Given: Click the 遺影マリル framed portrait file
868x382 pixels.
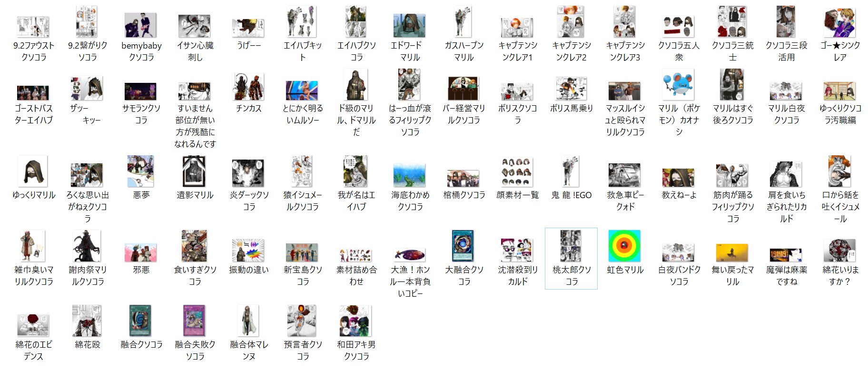Looking at the screenshot, I should point(195,171).
